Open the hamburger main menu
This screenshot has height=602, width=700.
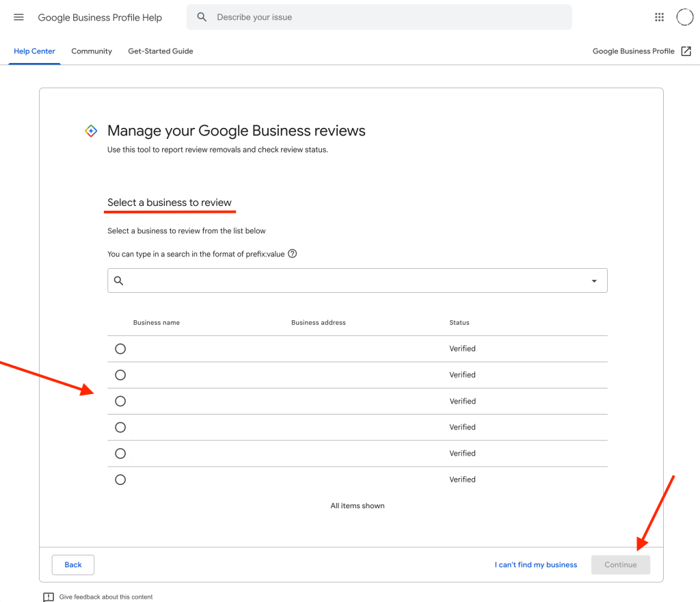(18, 17)
